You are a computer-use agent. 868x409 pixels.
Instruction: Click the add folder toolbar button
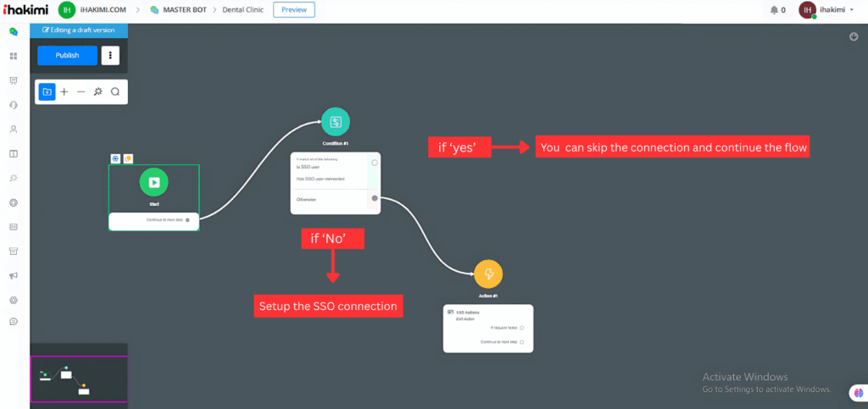(x=47, y=91)
